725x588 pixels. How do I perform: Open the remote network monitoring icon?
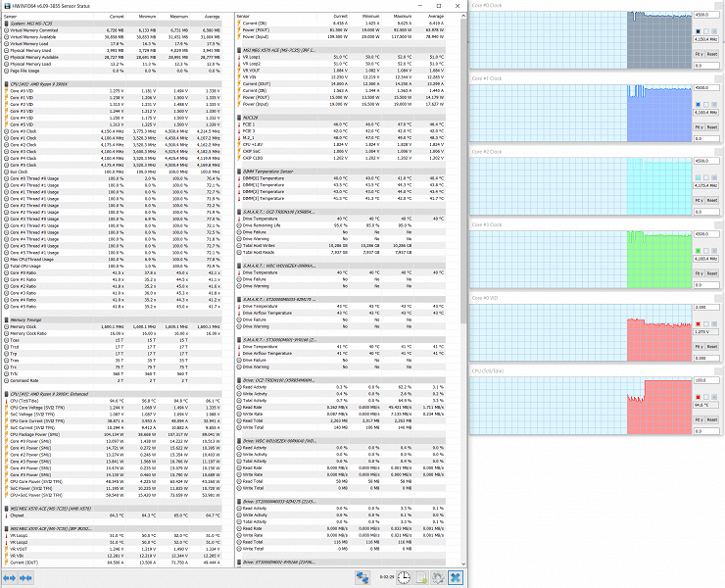coord(362,577)
